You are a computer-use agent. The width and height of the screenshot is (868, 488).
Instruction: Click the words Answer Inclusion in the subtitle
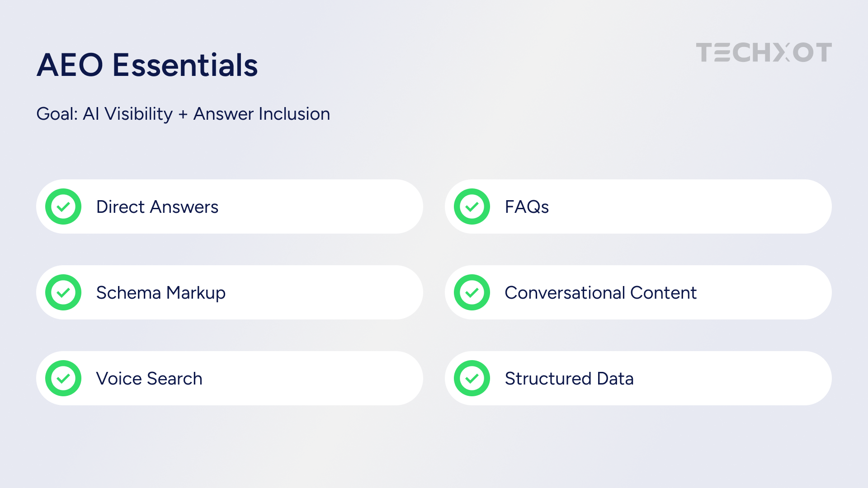coord(262,114)
